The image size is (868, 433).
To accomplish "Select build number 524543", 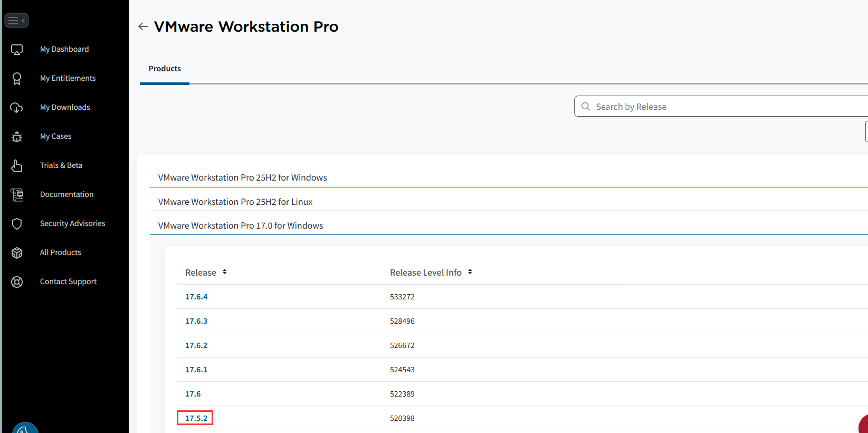I will [x=402, y=370].
